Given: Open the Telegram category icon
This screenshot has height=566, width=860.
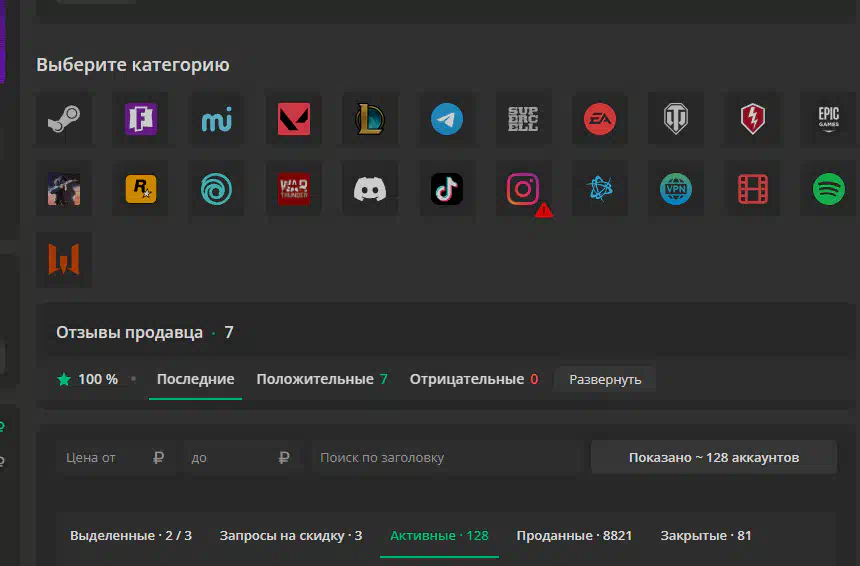Looking at the screenshot, I should coord(446,119).
